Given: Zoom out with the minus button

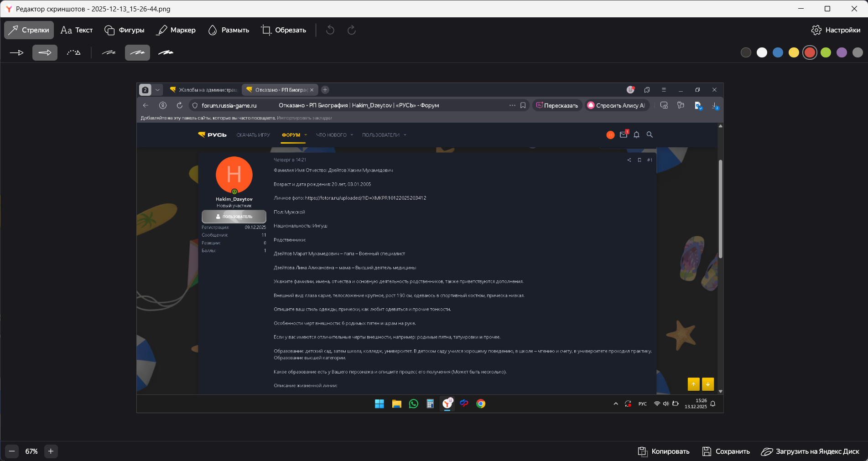Looking at the screenshot, I should point(12,451).
